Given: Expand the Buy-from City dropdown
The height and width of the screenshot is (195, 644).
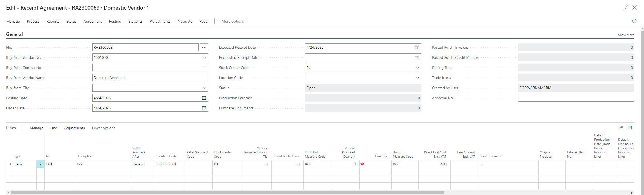Looking at the screenshot, I should (x=204, y=88).
